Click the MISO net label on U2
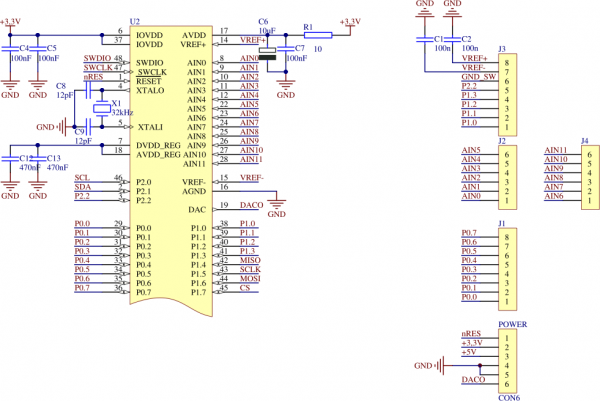Viewport: 600px width, 401px height. pyautogui.click(x=250, y=260)
